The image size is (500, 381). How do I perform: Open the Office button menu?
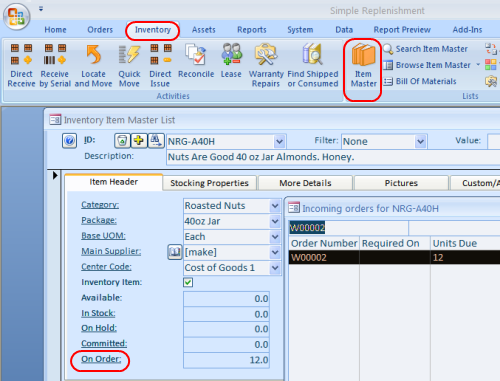coord(17,16)
